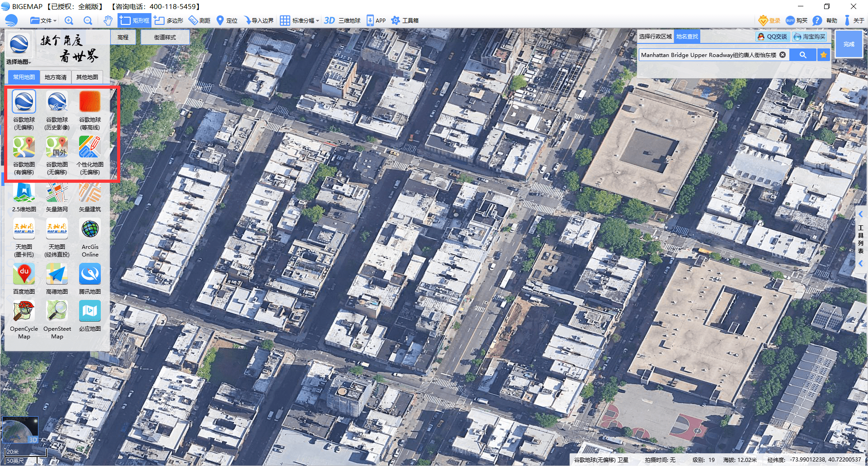Pick the ArcGis Online map source
Viewport: 868px width, 466px height.
[90, 229]
